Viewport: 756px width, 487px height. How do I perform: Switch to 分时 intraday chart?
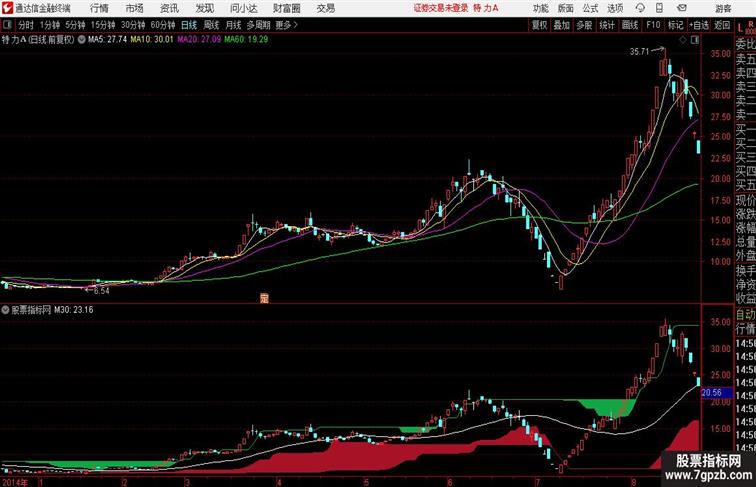tap(26, 25)
